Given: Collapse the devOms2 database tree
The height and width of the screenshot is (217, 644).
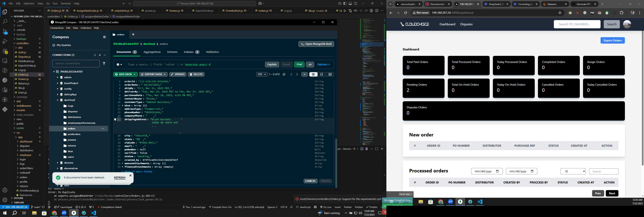Looking at the screenshot, I should click(58, 100).
